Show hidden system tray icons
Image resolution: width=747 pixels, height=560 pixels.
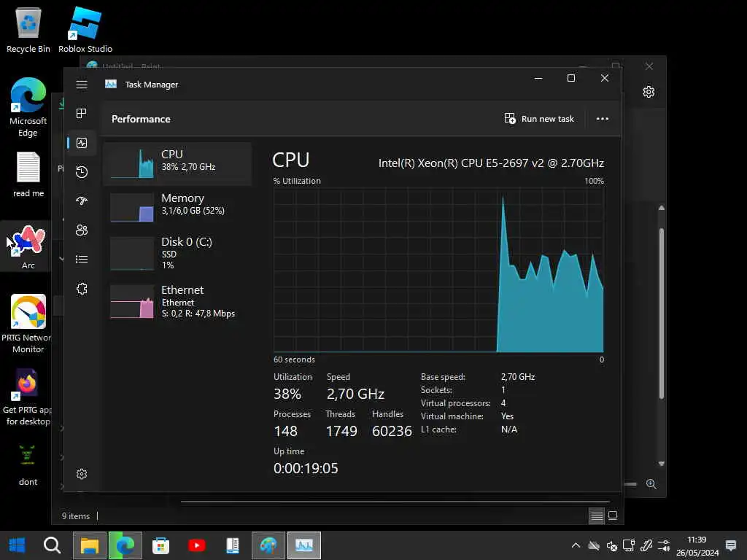point(576,545)
